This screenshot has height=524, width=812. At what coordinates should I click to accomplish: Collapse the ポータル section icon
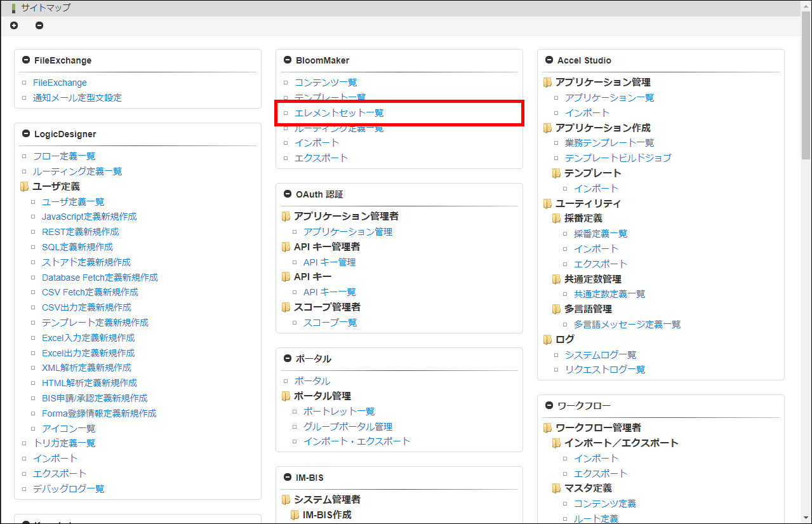tap(288, 359)
